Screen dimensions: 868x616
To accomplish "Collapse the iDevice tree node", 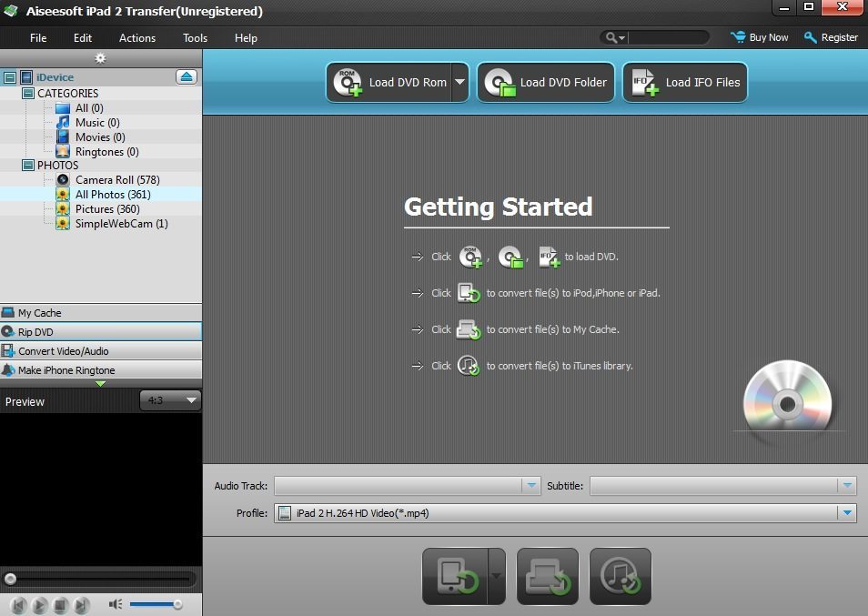I will click(9, 77).
